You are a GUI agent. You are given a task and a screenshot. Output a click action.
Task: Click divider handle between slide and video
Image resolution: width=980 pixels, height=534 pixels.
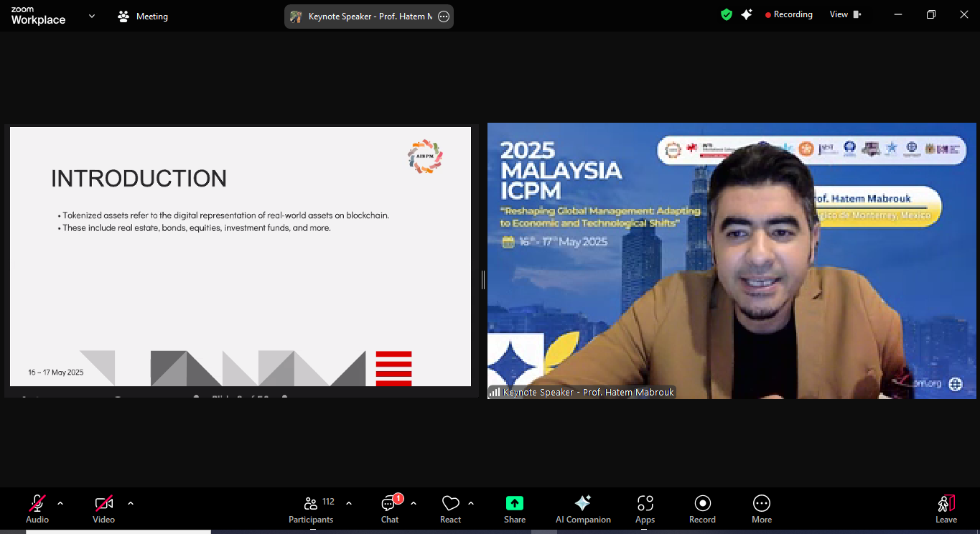click(483, 279)
